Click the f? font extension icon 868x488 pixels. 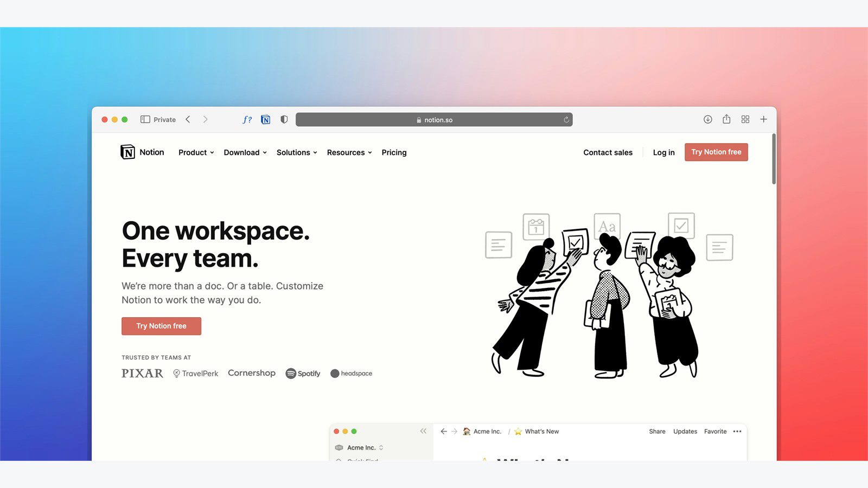click(x=247, y=119)
